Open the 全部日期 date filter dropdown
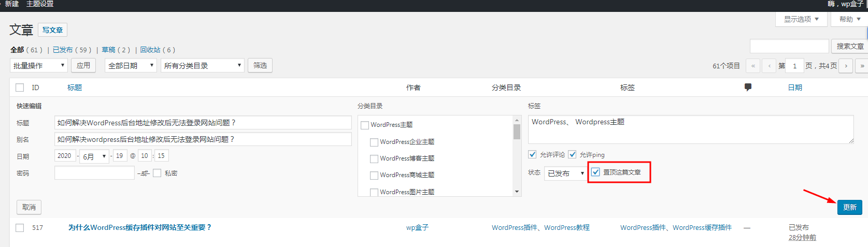 point(131,65)
